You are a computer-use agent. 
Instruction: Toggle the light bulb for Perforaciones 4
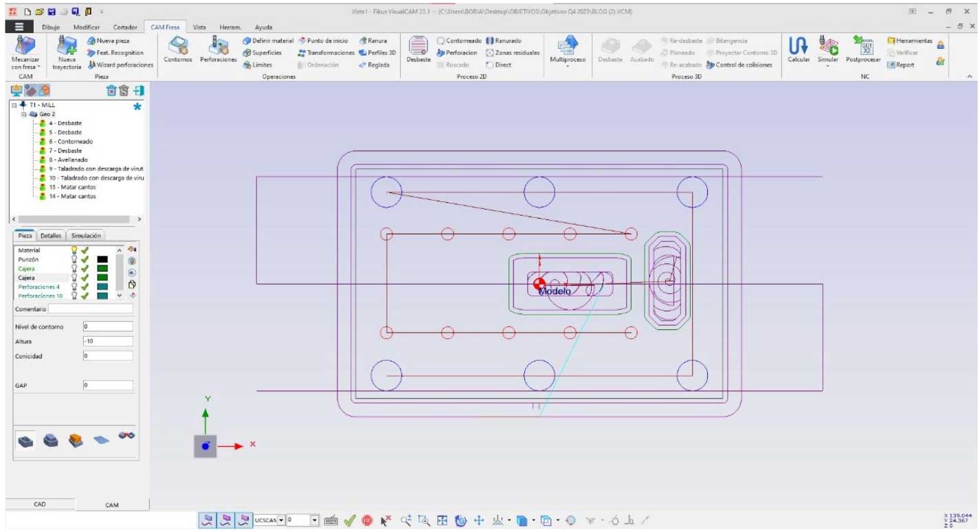pyautogui.click(x=74, y=287)
